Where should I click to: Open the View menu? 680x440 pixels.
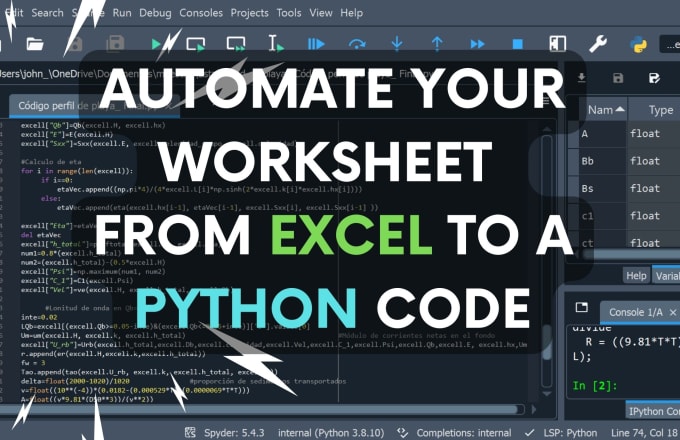point(320,13)
